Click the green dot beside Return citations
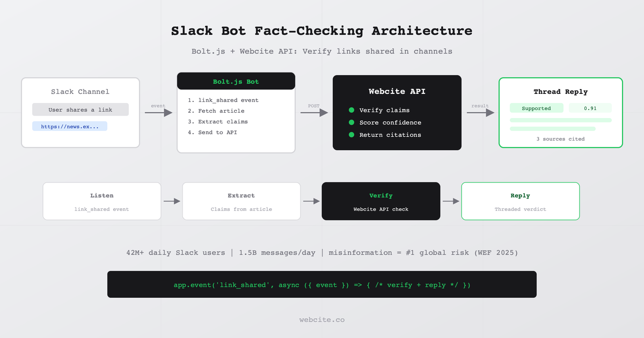This screenshot has height=338, width=644. (352, 135)
